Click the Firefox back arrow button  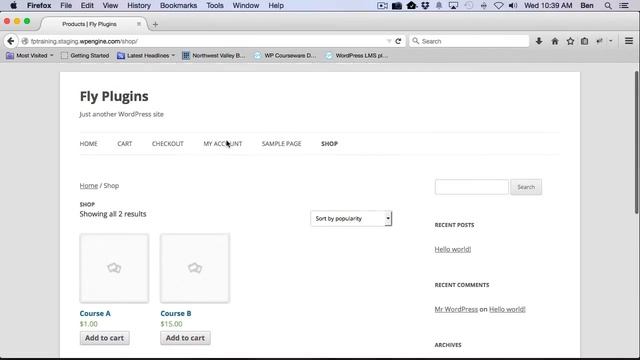tap(11, 41)
